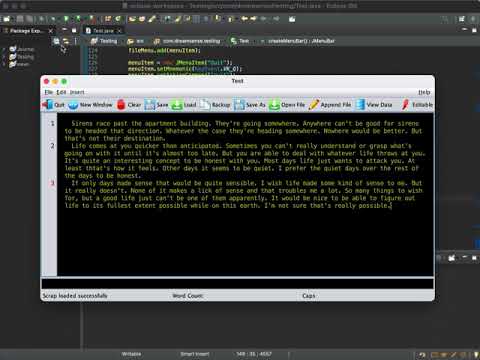Click the 'Word Count:' status label
Image resolution: width=480 pixels, height=360 pixels.
188,296
